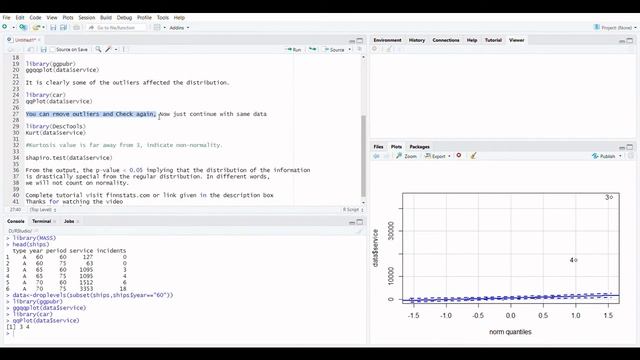Close the Untitled1 editor tab
Viewport: 640px width, 360px height.
(x=39, y=40)
